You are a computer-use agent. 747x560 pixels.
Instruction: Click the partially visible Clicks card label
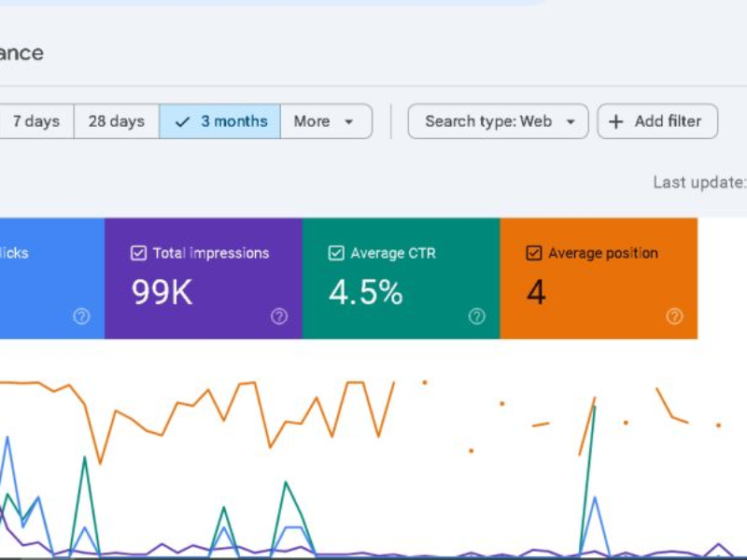pos(14,253)
